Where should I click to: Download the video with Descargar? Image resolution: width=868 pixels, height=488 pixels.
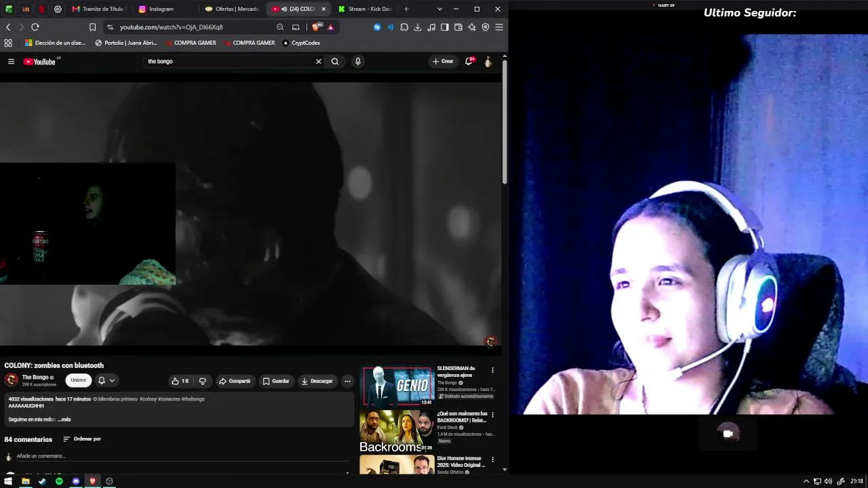(x=317, y=381)
